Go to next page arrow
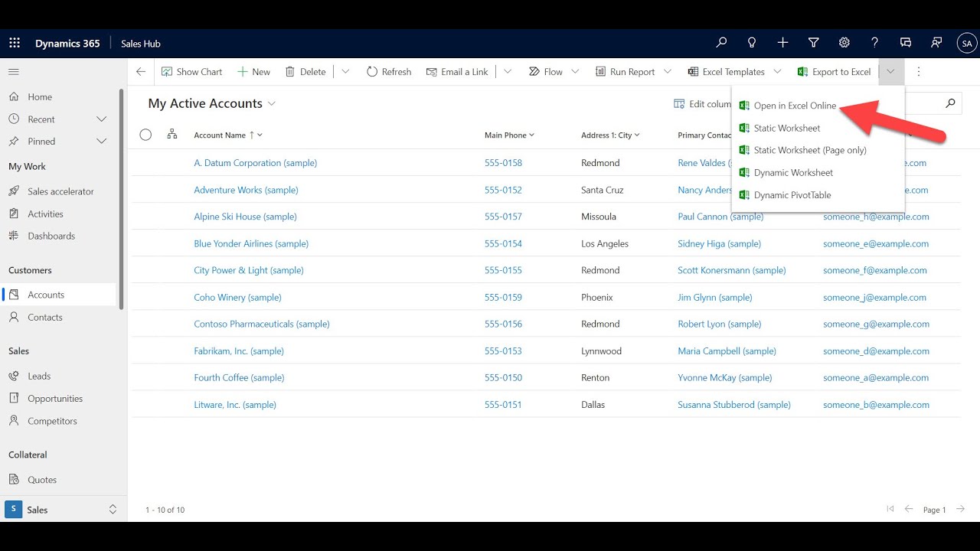 click(960, 509)
